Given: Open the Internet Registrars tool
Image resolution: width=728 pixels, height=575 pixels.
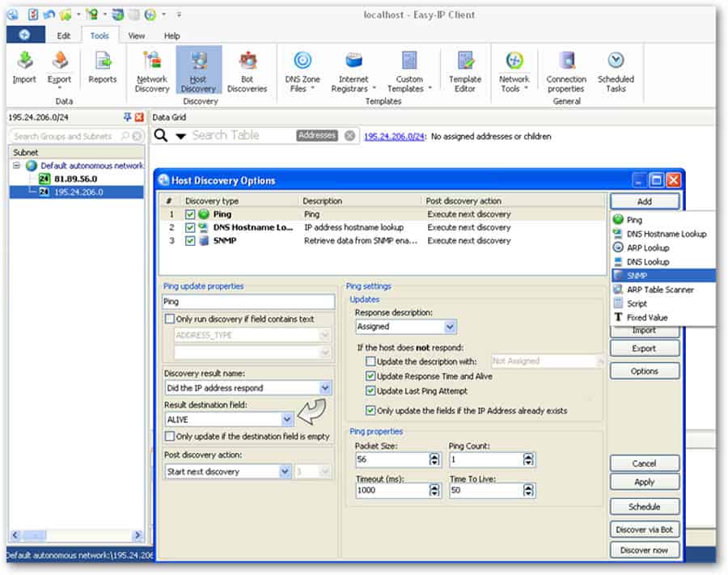Looking at the screenshot, I should (353, 71).
